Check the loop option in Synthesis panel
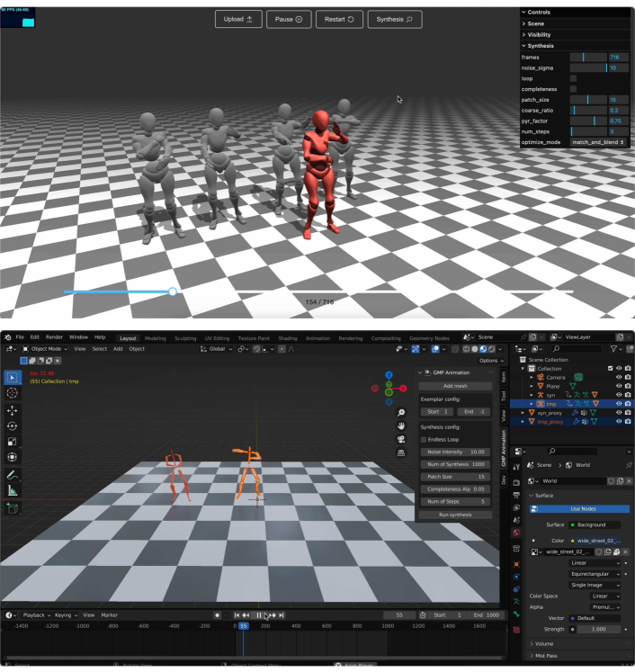 (x=573, y=78)
